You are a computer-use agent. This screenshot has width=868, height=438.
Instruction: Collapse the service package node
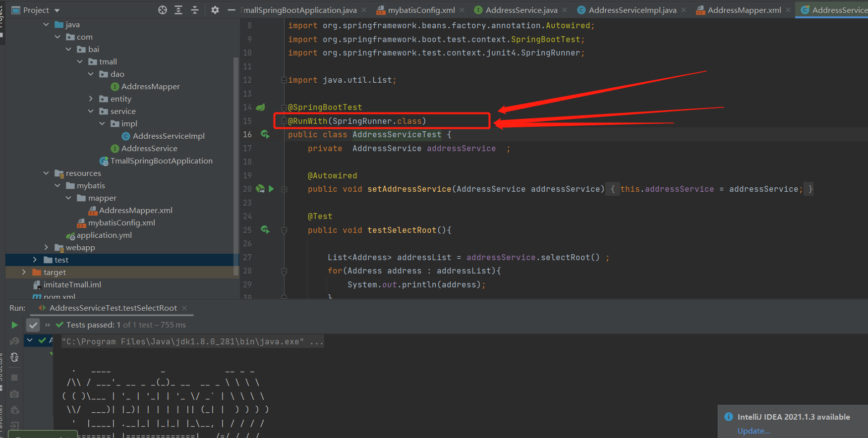[x=91, y=111]
